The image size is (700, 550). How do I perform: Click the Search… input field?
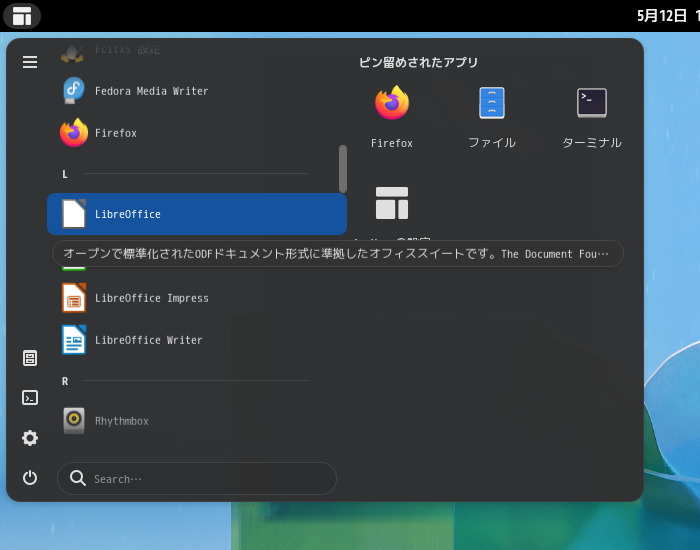click(x=197, y=479)
